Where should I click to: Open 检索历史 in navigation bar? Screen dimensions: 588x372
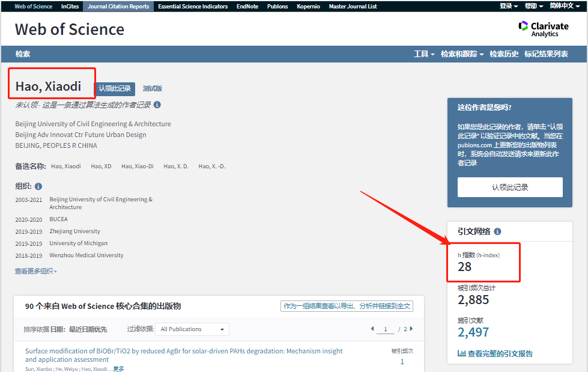pos(504,54)
